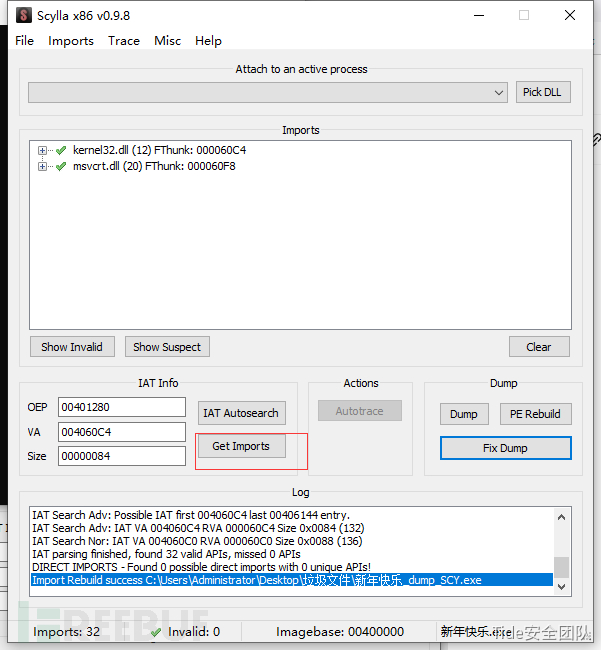
Task: Click the green checkmark beside msvcrt.dll
Action: point(61,167)
